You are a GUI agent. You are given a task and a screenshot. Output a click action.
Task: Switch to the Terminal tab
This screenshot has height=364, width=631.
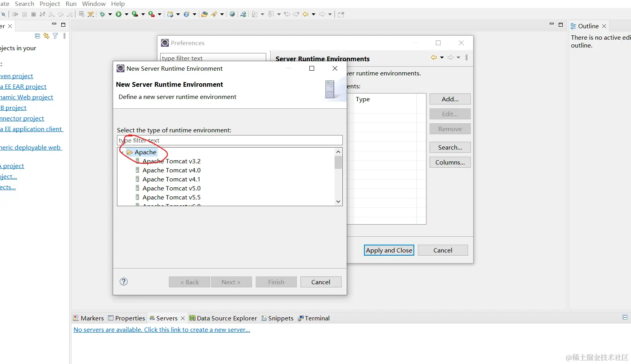point(314,318)
